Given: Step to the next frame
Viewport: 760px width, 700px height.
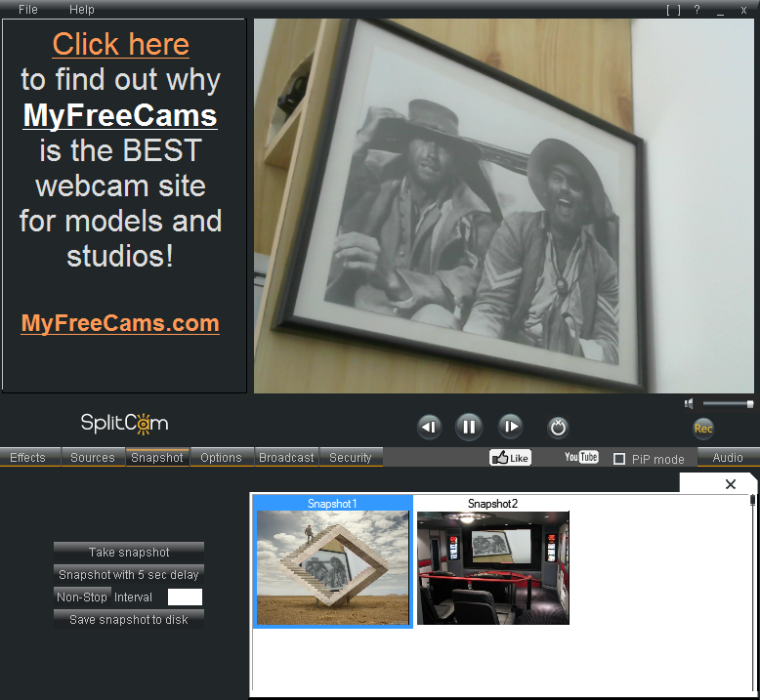Looking at the screenshot, I should (x=510, y=427).
